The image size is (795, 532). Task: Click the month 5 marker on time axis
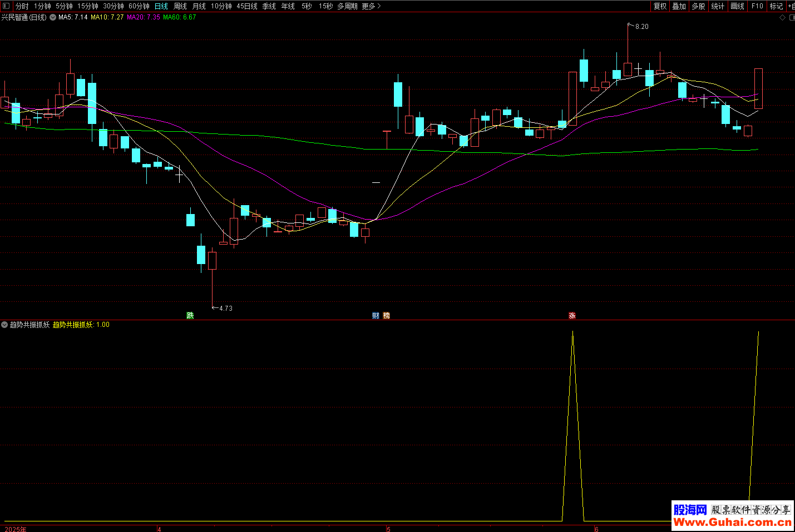pos(388,529)
